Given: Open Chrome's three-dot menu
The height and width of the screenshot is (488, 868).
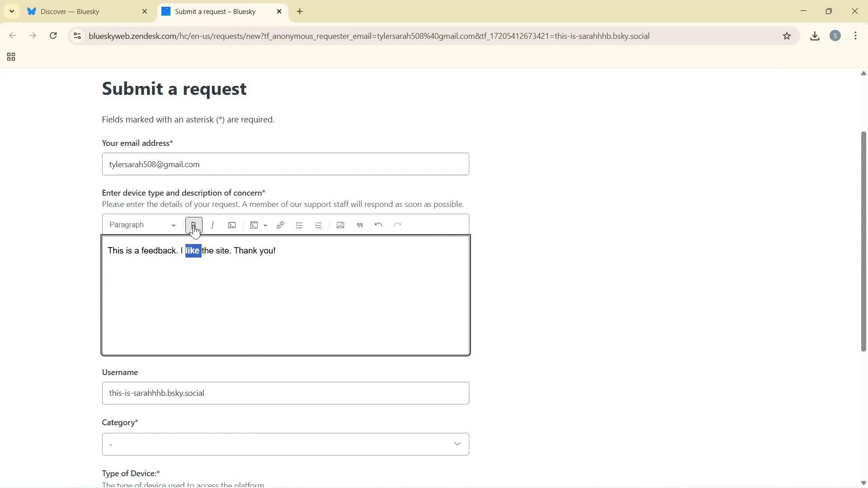Looking at the screenshot, I should point(856,36).
